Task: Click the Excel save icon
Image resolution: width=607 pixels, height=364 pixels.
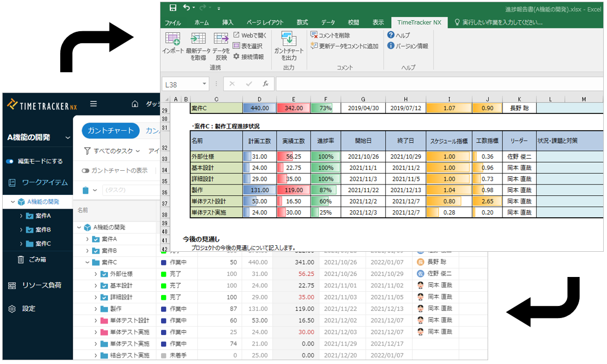Action: (x=173, y=8)
